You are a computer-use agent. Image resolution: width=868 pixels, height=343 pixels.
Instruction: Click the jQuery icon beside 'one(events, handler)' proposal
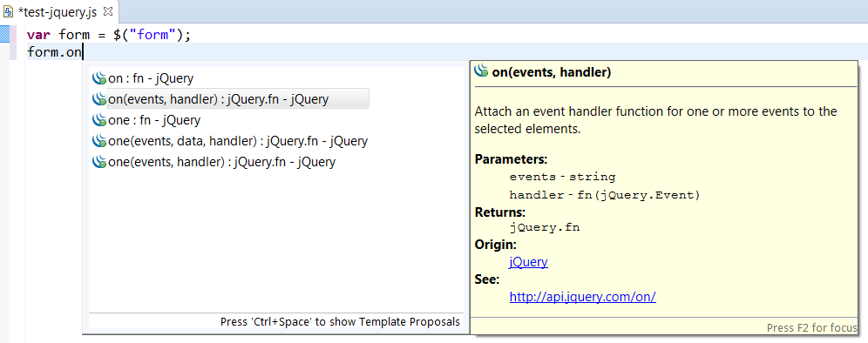click(99, 162)
